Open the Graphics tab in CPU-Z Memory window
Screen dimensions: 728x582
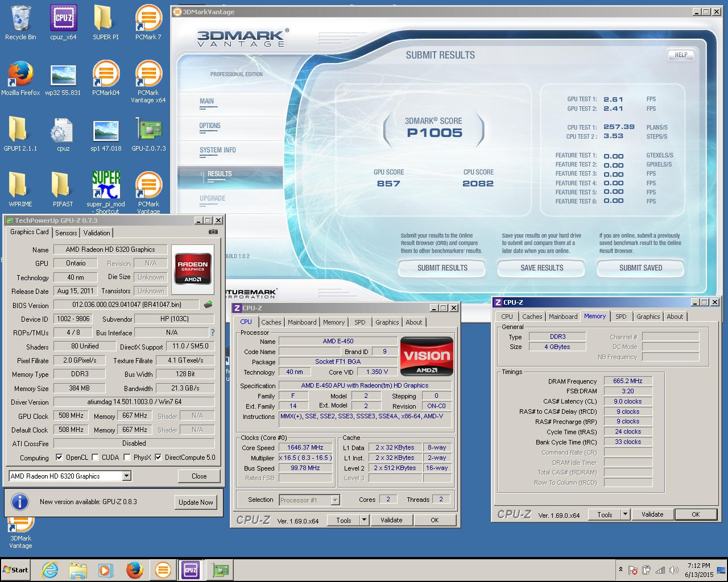(x=648, y=317)
